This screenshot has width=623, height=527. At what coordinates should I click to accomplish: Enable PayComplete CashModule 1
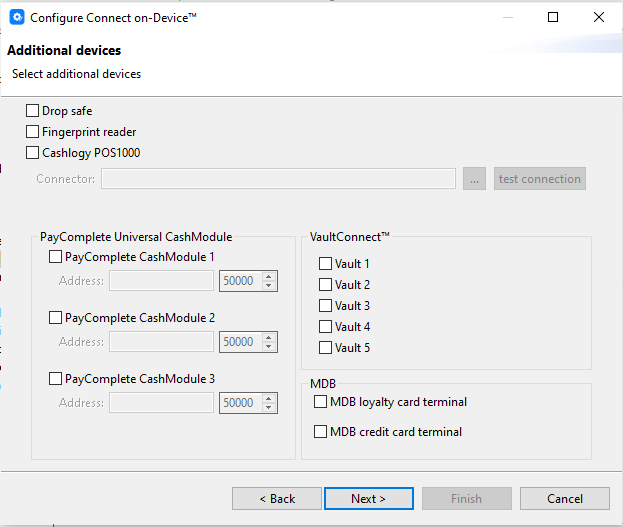click(x=55, y=257)
